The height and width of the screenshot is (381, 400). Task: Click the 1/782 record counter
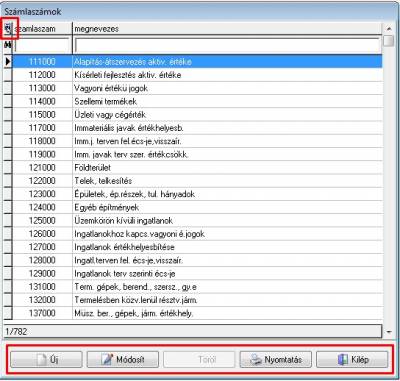(16, 332)
